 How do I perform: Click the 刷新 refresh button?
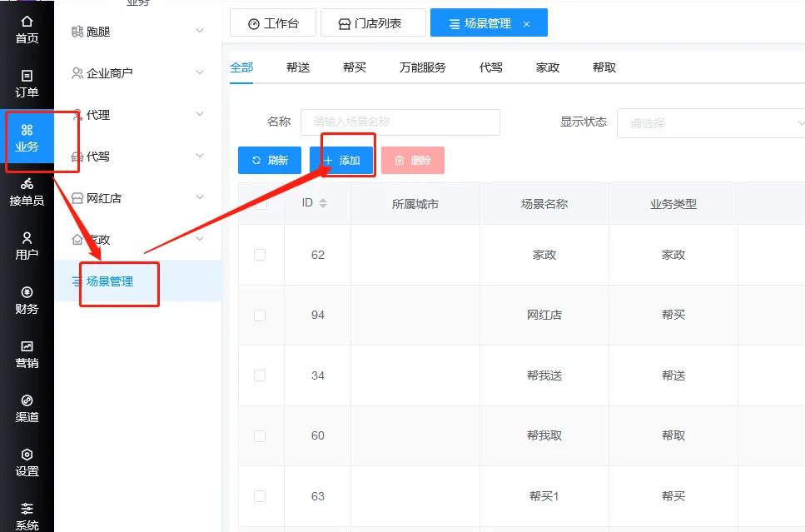pyautogui.click(x=270, y=161)
